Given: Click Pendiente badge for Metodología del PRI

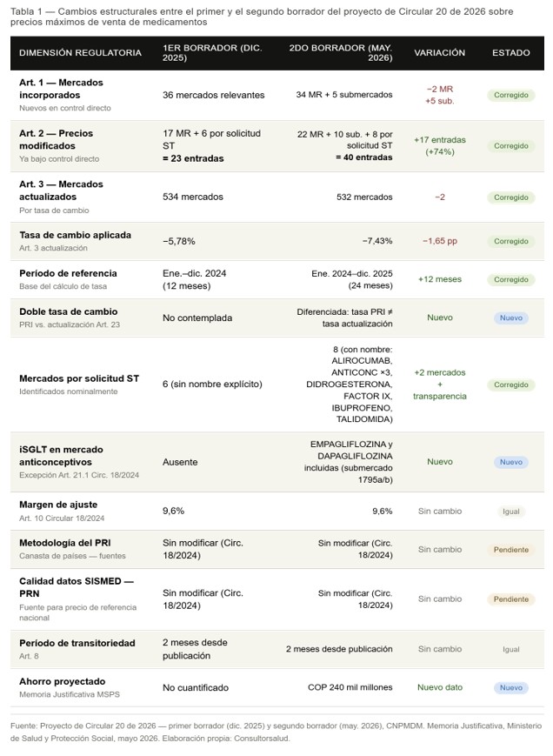Looking at the screenshot, I should tap(510, 550).
